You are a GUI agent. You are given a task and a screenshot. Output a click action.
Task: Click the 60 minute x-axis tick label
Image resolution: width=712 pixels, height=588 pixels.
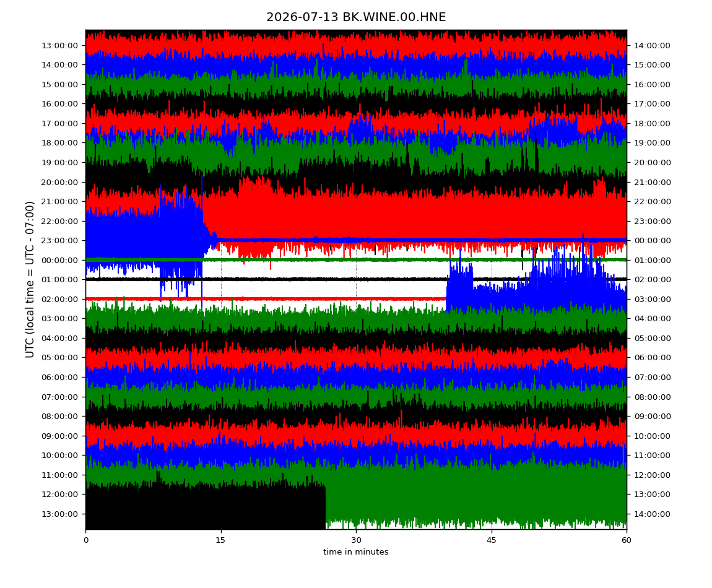(627, 540)
